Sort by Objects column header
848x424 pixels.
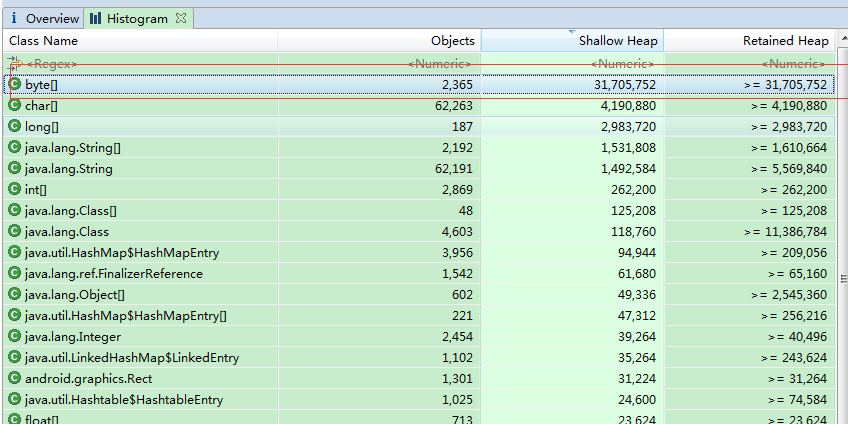point(380,41)
